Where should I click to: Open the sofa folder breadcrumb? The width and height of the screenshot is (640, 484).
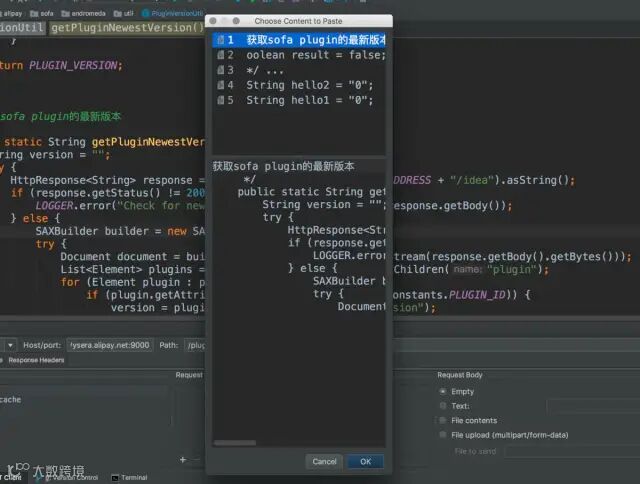pyautogui.click(x=42, y=13)
